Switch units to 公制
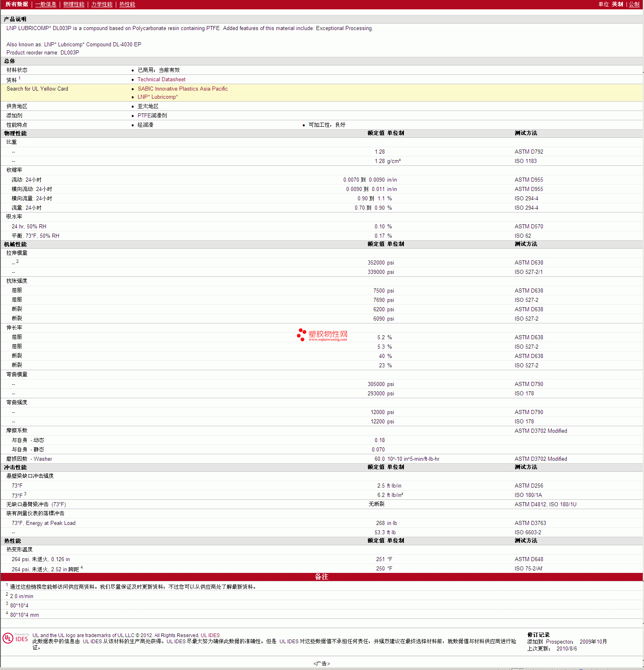 634,4
